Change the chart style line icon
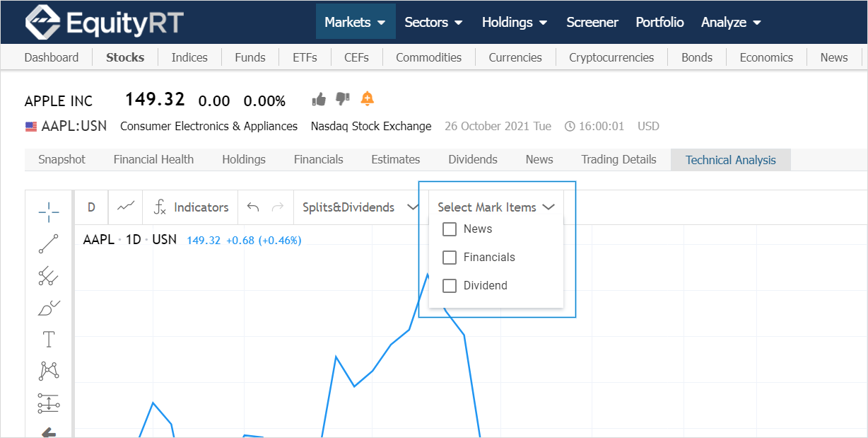Viewport: 868px width, 438px height. [126, 207]
